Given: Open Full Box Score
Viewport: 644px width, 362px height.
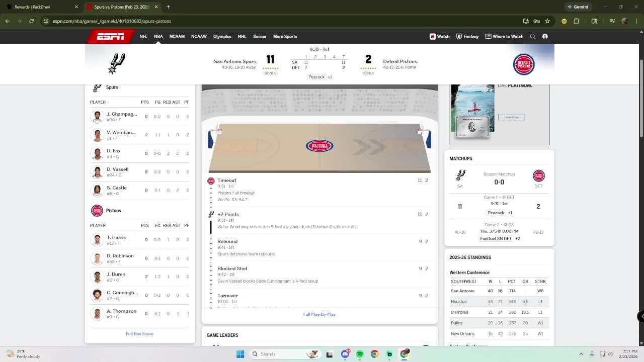Looking at the screenshot, I should 139,334.
